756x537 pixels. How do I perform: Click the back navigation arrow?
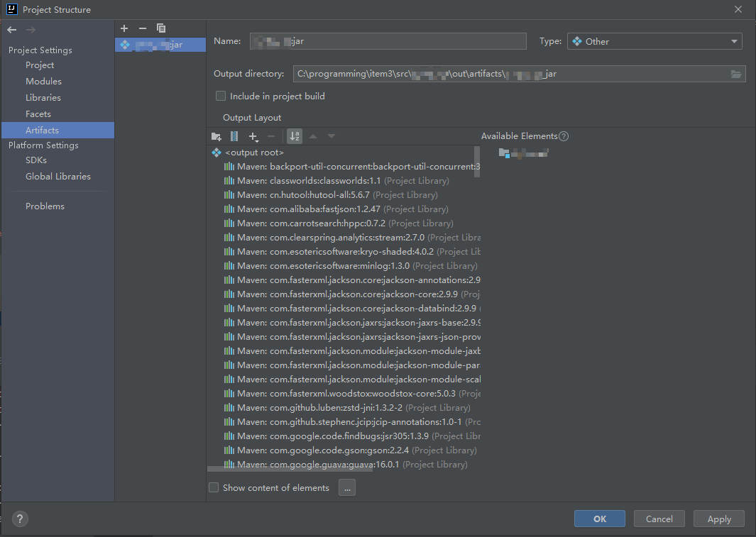[11, 30]
